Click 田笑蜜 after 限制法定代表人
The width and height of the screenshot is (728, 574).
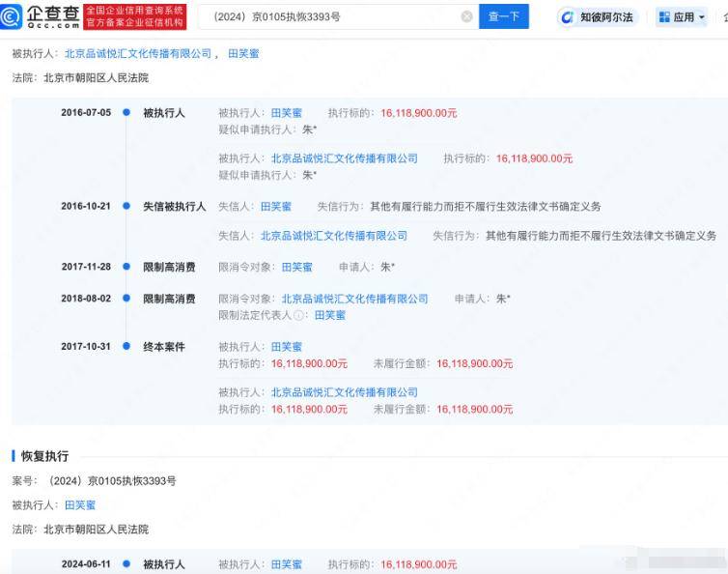point(330,315)
